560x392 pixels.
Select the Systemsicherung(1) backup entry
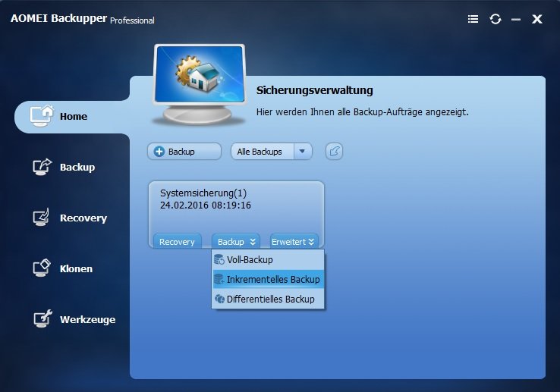click(x=237, y=215)
